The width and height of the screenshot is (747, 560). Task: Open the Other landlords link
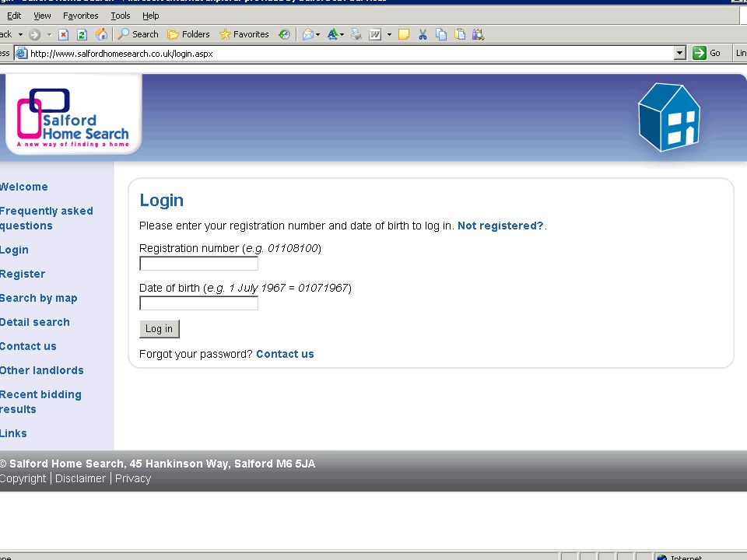(x=41, y=370)
